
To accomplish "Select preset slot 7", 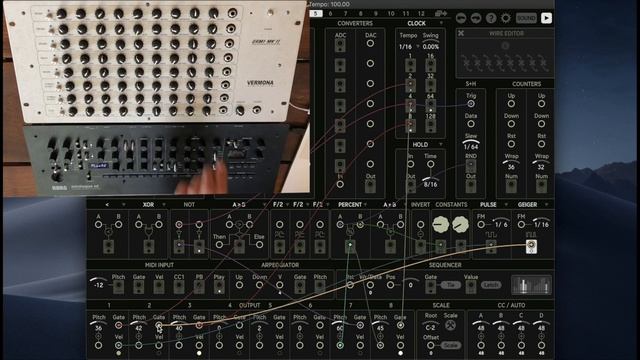I will point(345,13).
